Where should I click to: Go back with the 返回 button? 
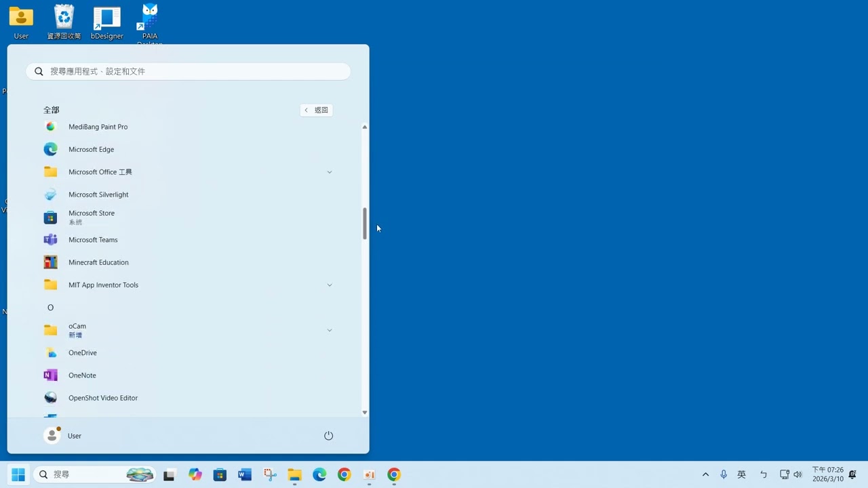click(316, 110)
